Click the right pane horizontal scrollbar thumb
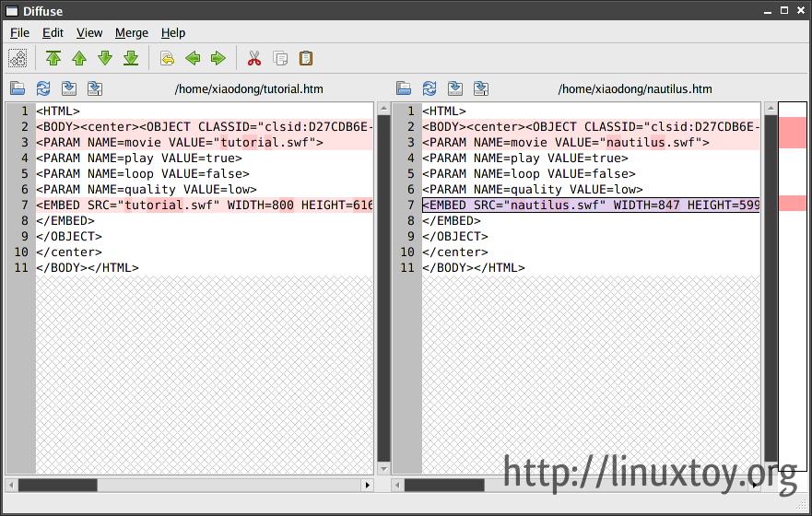Viewport: 812px width, 516px height. pos(444,485)
